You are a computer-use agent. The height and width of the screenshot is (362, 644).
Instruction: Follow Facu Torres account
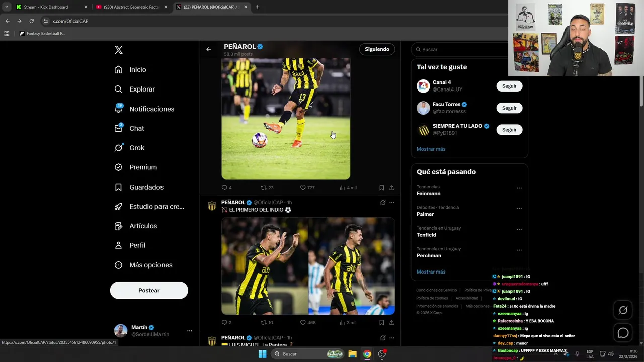pyautogui.click(x=509, y=108)
